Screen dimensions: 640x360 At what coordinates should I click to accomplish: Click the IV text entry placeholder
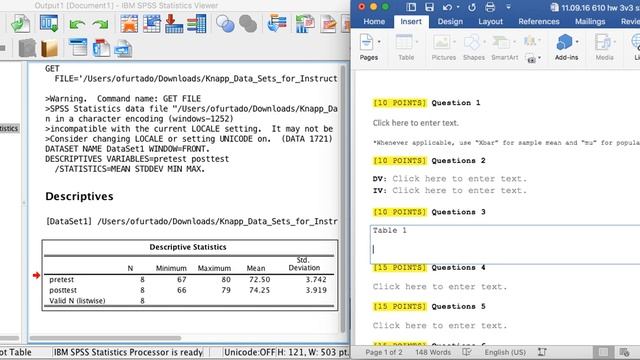pyautogui.click(x=460, y=190)
